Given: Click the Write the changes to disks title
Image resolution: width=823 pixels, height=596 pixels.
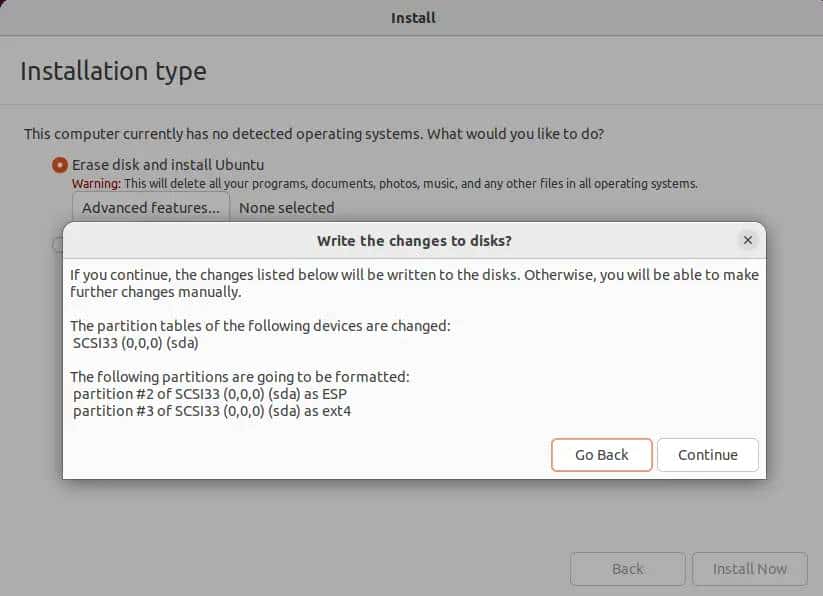Looking at the screenshot, I should pyautogui.click(x=414, y=241).
